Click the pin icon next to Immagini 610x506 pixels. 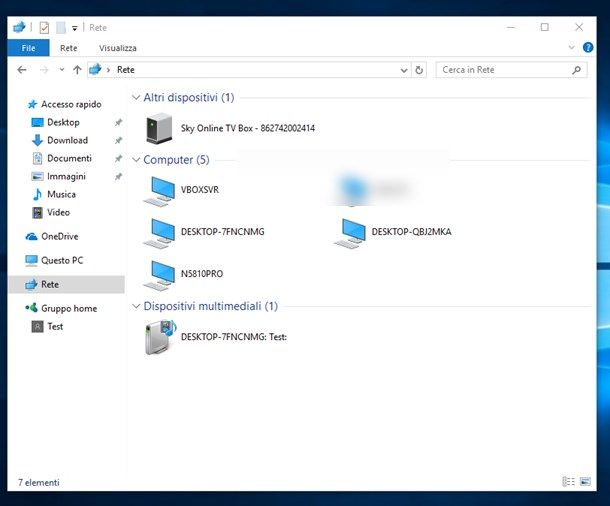[118, 177]
